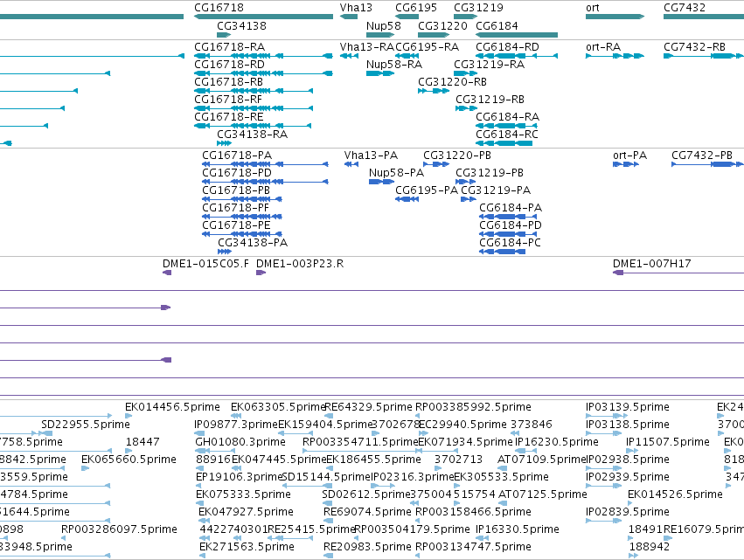Select EST label IP11507.5prime
The height and width of the screenshot is (560, 744).
click(x=668, y=442)
